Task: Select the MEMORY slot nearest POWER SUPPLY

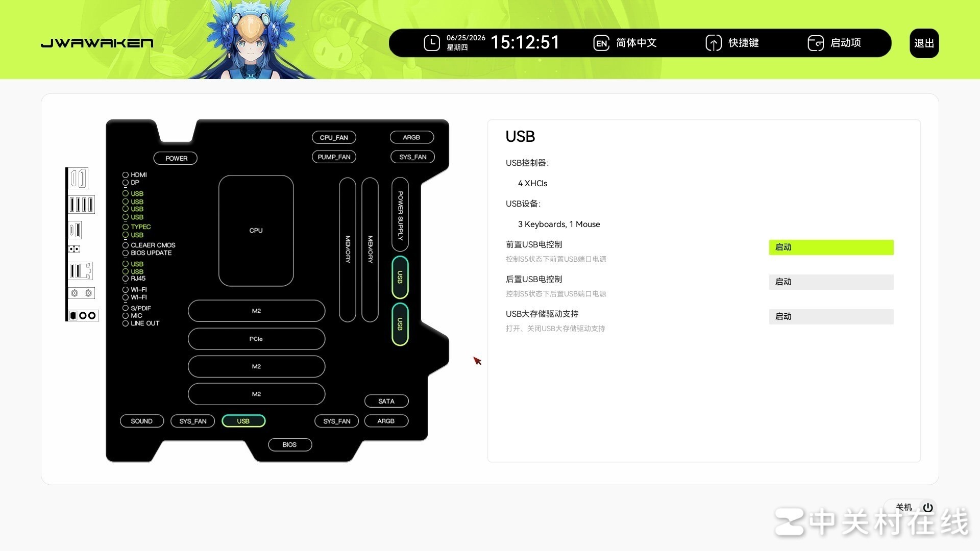Action: (x=370, y=249)
